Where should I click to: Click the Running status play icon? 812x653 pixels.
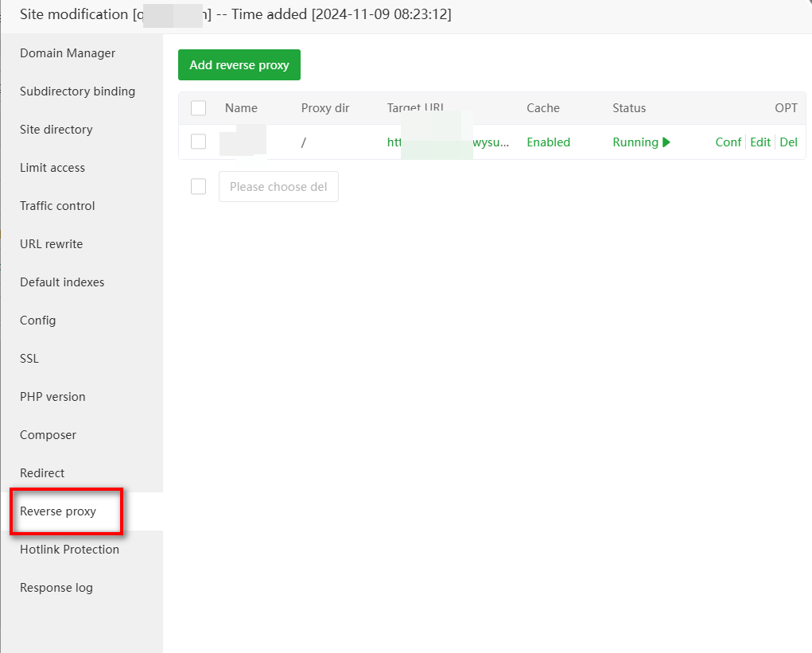coord(666,142)
